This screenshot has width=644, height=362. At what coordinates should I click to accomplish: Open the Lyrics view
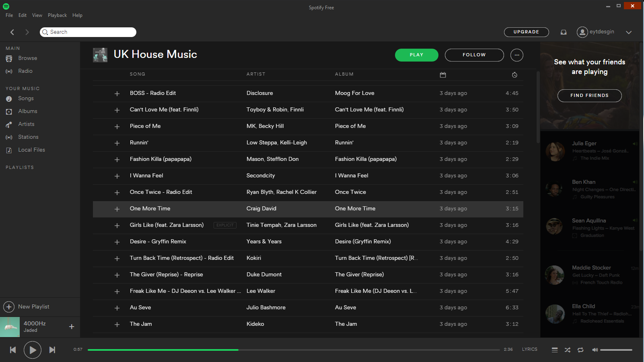click(529, 350)
